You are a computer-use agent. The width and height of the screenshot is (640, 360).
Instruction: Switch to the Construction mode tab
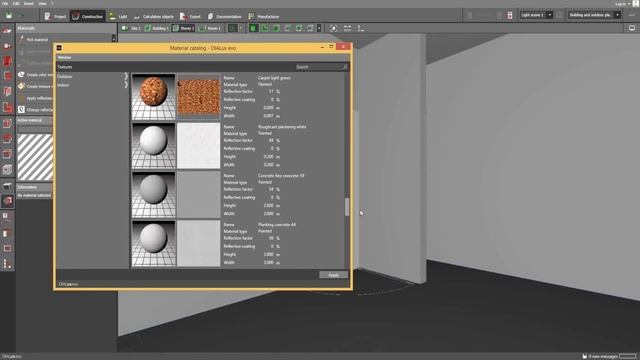click(x=87, y=16)
